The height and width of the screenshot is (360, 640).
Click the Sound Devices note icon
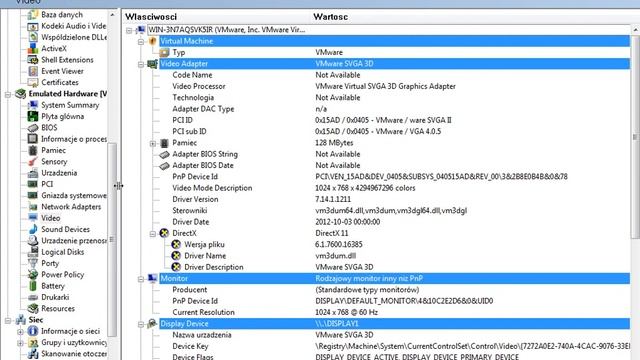[x=33, y=229]
